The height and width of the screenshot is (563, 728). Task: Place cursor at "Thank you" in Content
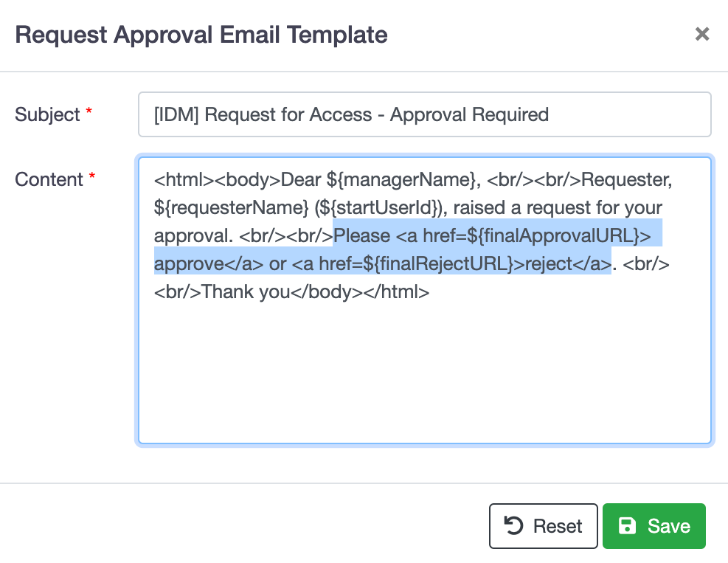(x=246, y=291)
